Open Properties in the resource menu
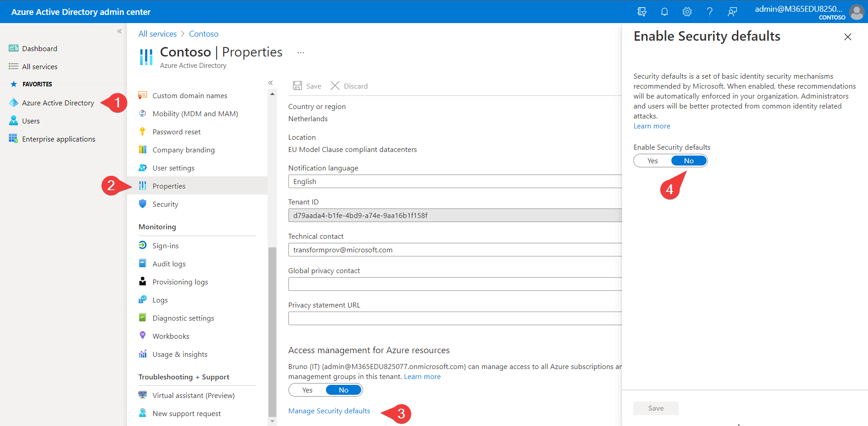Image resolution: width=868 pixels, height=426 pixels. (x=197, y=186)
